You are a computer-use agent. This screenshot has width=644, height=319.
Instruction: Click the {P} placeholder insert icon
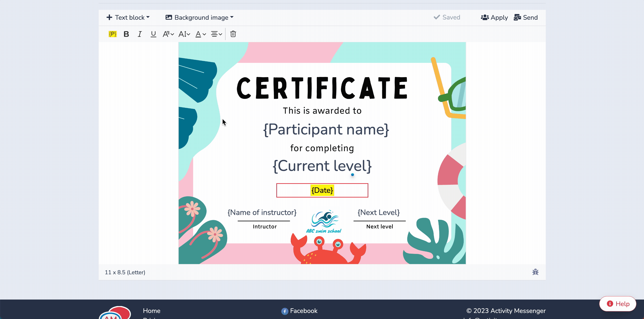tap(113, 34)
